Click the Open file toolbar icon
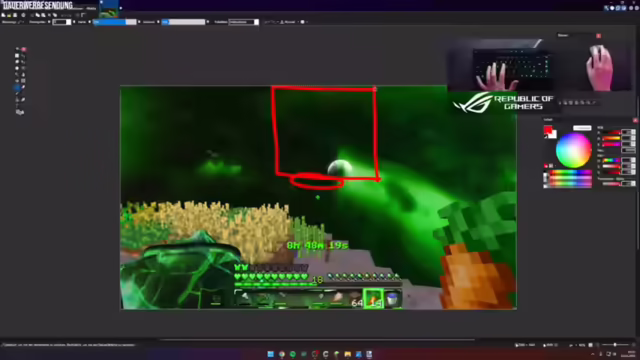640x360 pixels. click(9, 15)
